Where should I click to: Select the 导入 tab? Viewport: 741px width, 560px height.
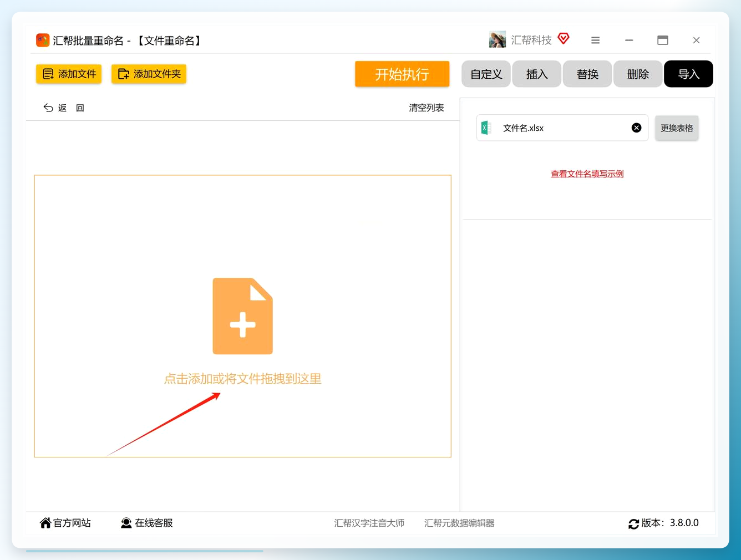point(688,74)
